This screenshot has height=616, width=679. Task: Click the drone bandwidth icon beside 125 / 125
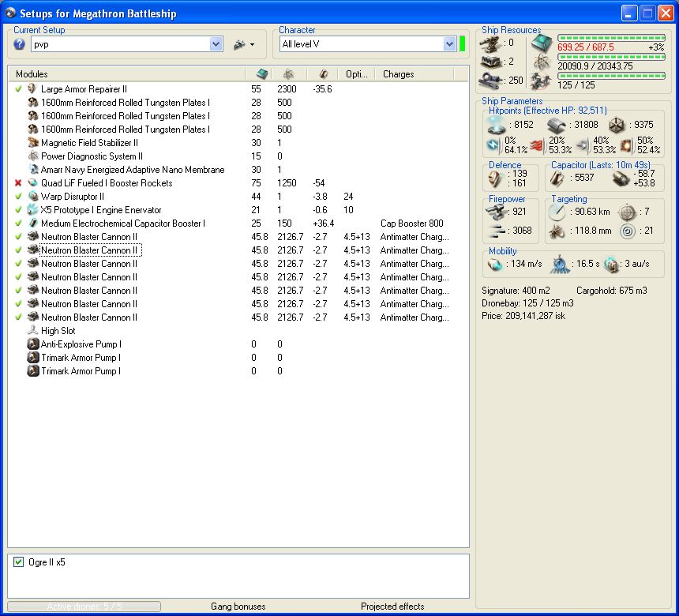point(541,81)
